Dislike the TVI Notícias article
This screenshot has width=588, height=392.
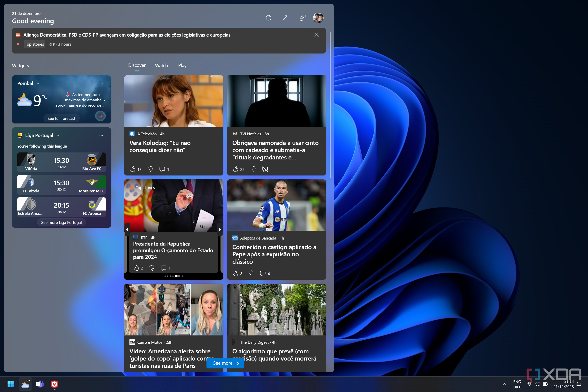253,169
